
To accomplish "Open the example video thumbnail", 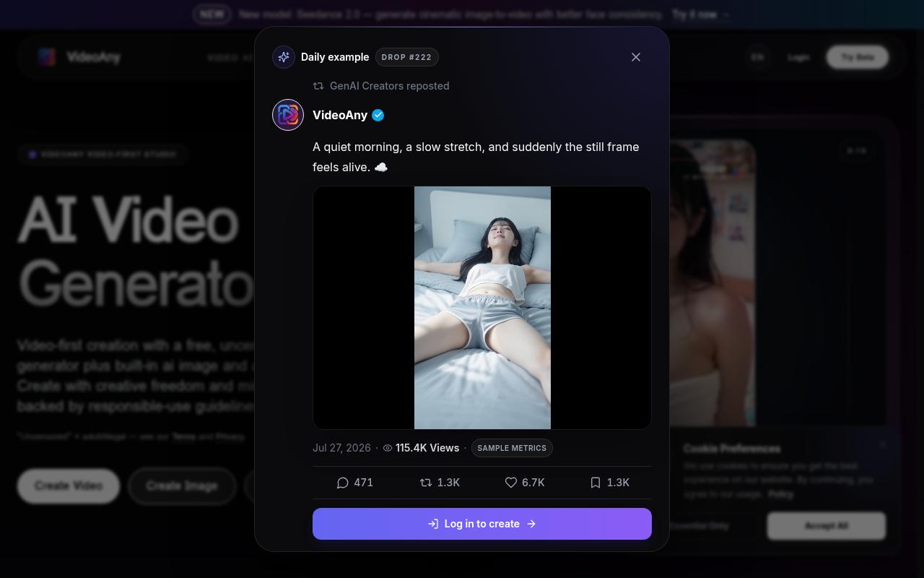I will (482, 308).
